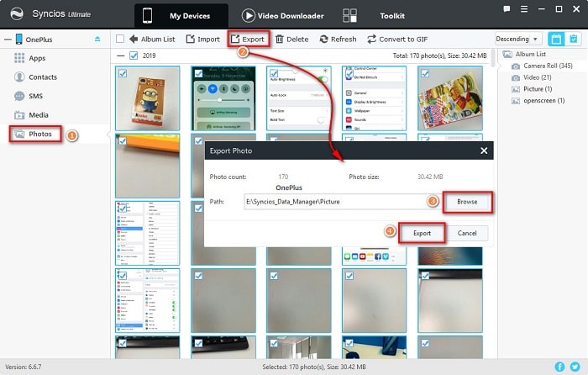Screen dimensions: 588x375
Task: Click the photo grid vertical scrollbar
Action: click(x=493, y=60)
